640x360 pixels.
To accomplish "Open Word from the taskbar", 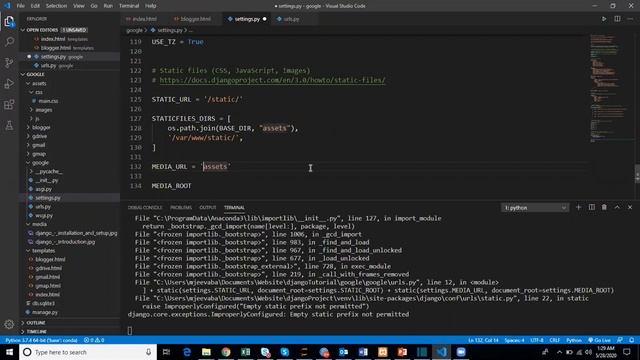I will pyautogui.click(x=363, y=352).
